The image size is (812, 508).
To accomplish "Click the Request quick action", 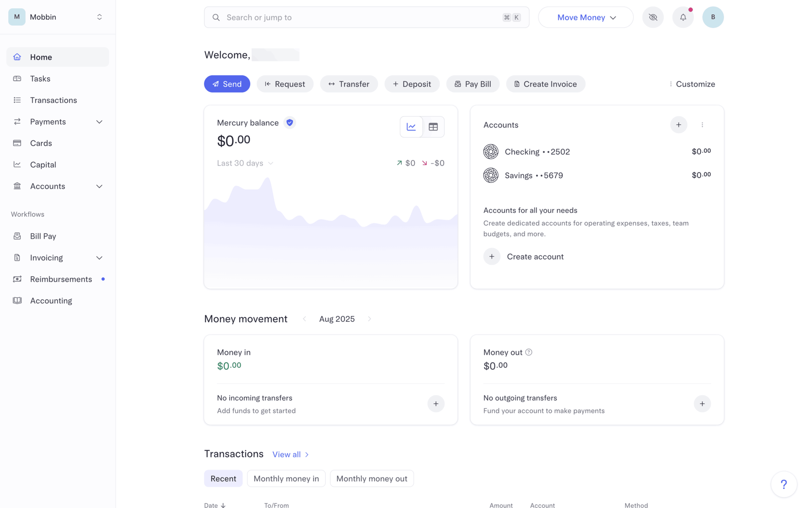I will 285,84.
